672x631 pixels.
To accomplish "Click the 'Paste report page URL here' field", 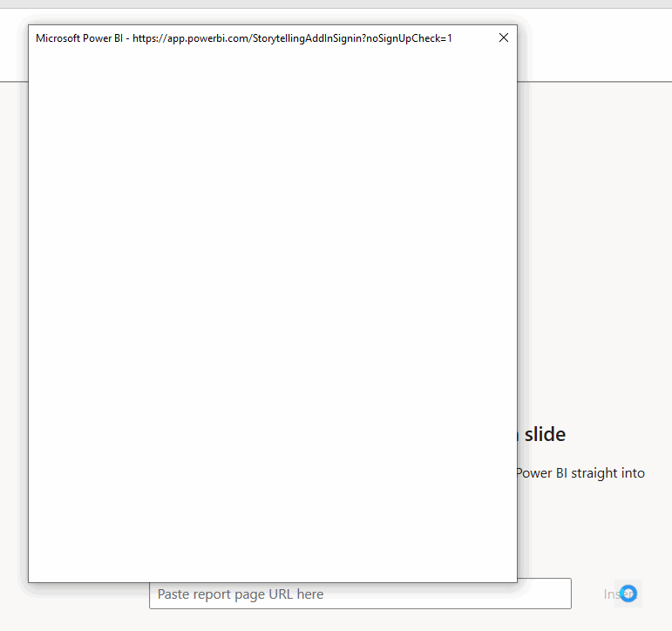I will point(360,594).
